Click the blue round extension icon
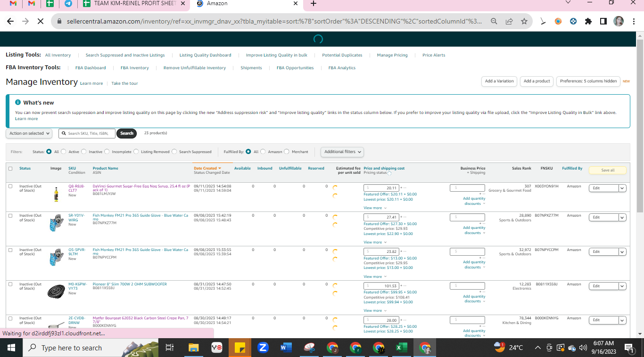 click(573, 21)
